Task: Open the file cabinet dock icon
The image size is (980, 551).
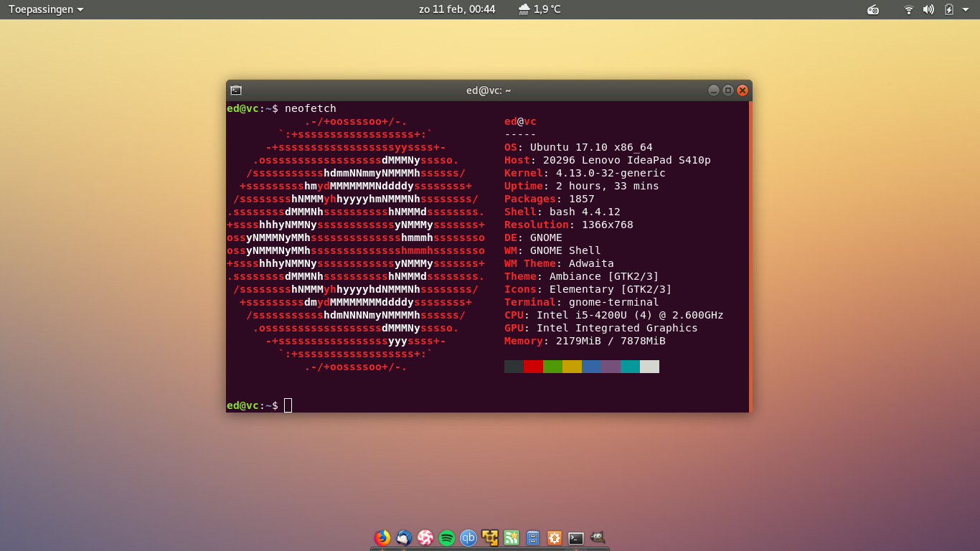Action: click(533, 537)
